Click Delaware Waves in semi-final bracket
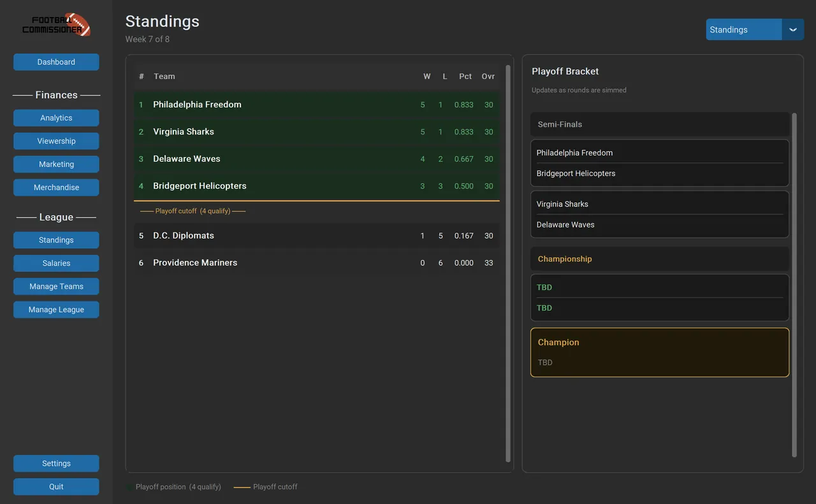 [x=565, y=224]
